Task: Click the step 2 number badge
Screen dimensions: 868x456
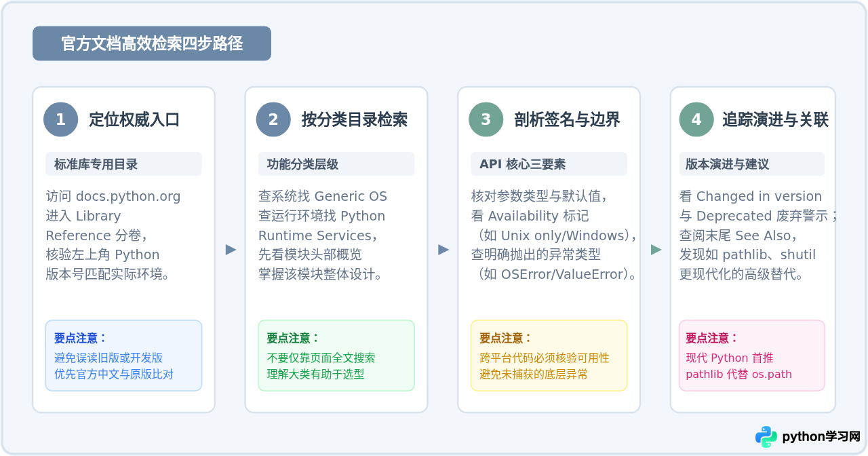Action: click(x=273, y=119)
